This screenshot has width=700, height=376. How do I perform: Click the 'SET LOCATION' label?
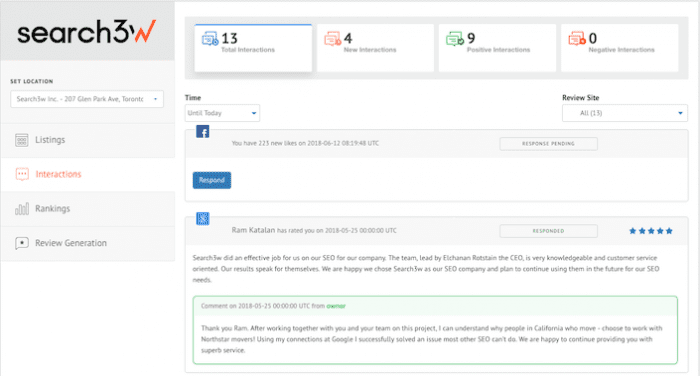point(32,81)
